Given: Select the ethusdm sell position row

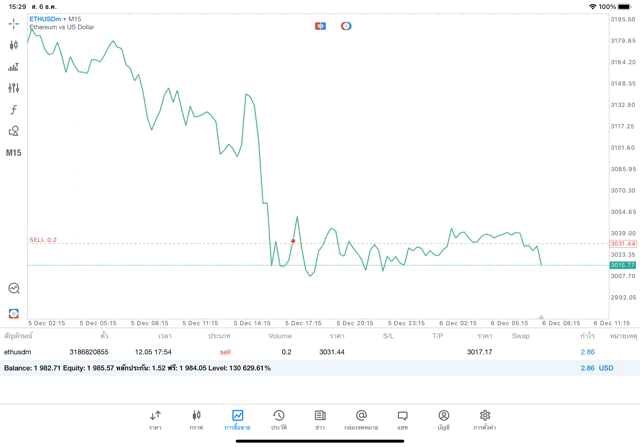Looking at the screenshot, I should coord(300,352).
